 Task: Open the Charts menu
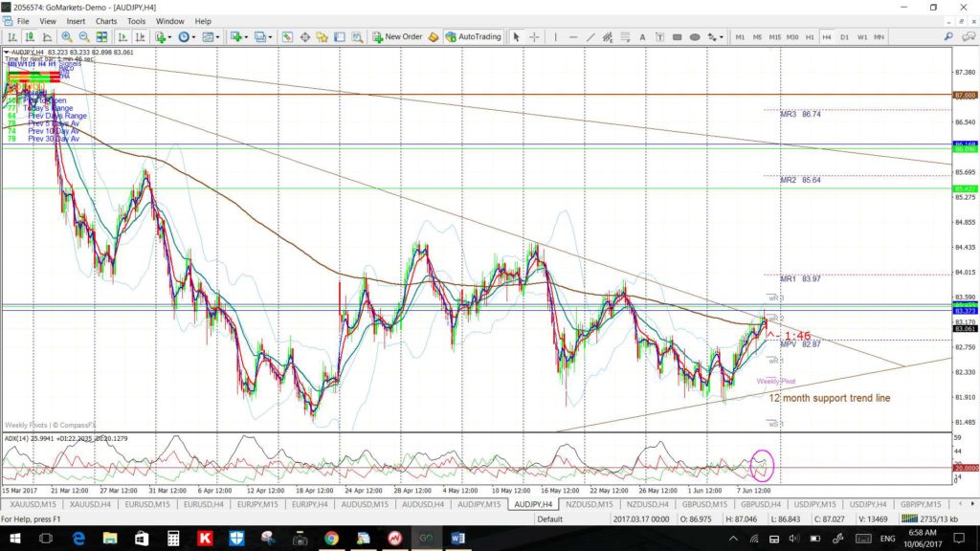pos(105,21)
